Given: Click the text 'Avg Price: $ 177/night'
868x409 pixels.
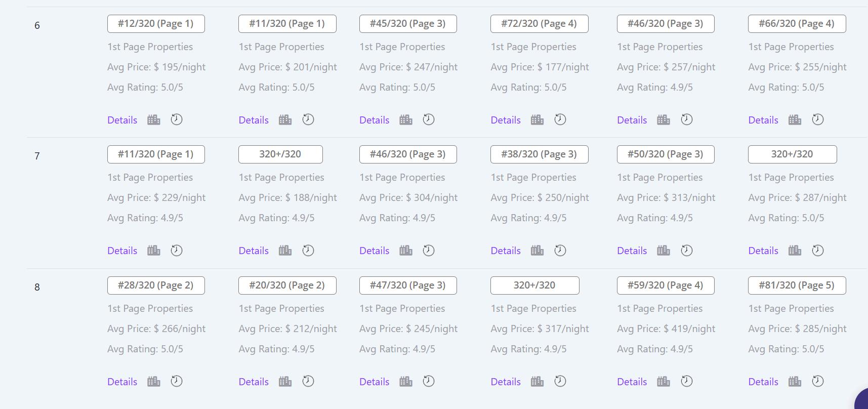Looking at the screenshot, I should click(540, 67).
